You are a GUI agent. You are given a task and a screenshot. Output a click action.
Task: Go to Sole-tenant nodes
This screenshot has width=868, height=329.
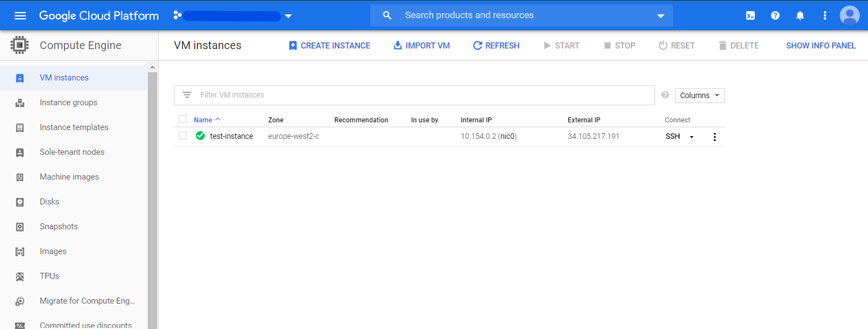[73, 152]
